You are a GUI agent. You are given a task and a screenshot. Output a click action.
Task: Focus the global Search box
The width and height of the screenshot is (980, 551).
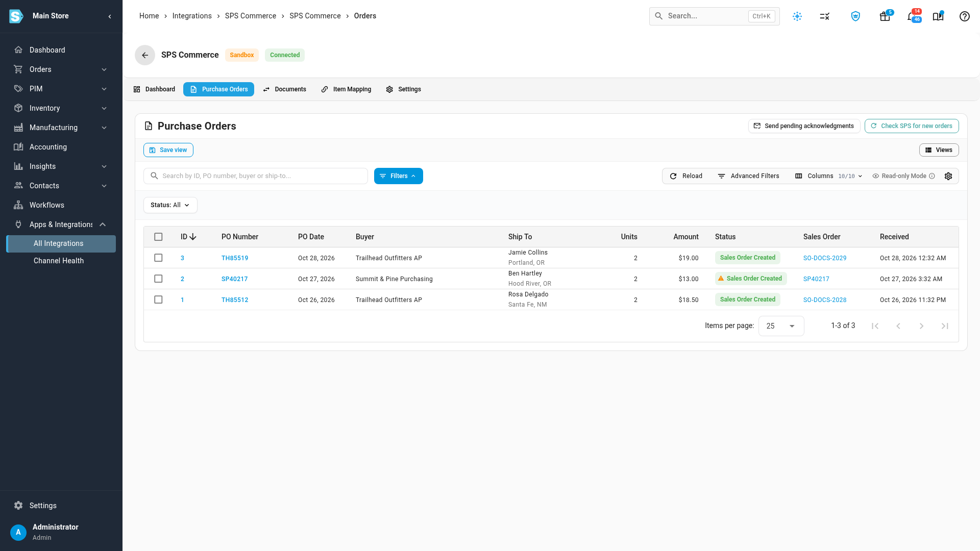click(715, 16)
